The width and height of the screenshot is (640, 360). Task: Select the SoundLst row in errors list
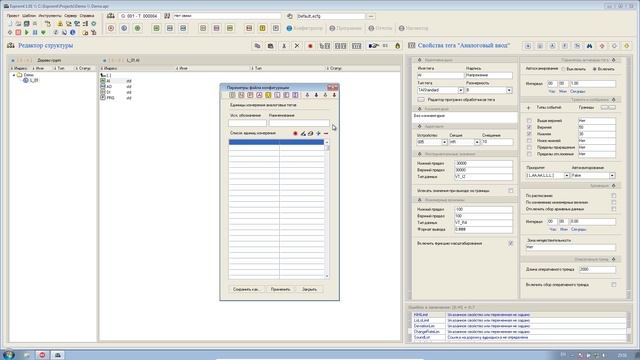coord(518,338)
